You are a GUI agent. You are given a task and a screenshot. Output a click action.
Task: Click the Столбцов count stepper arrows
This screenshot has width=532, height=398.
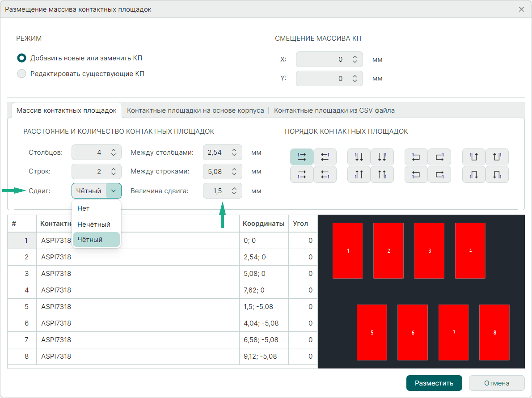click(x=114, y=152)
